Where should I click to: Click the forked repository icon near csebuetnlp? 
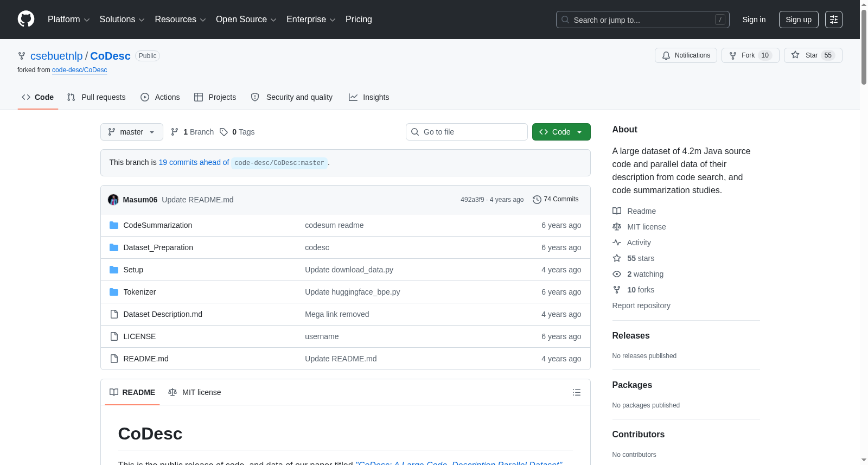tap(22, 56)
